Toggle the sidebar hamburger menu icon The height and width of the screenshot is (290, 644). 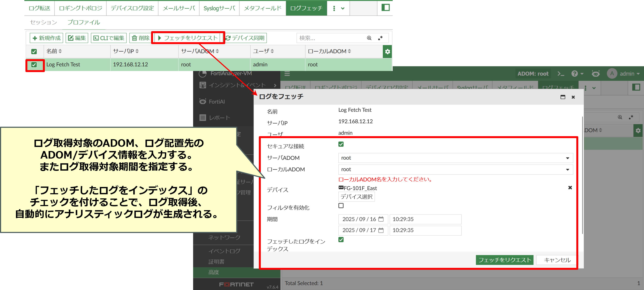point(287,74)
